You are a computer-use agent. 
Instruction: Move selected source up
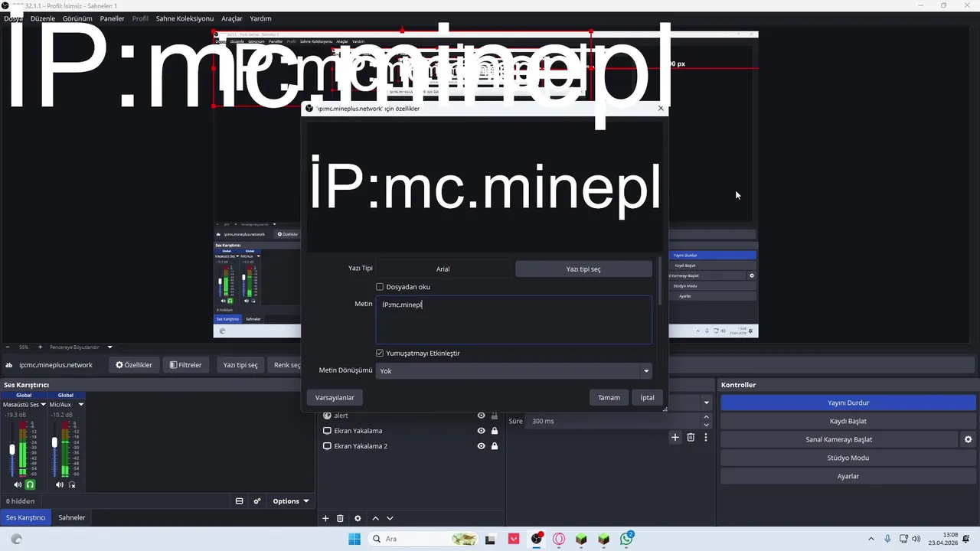375,518
